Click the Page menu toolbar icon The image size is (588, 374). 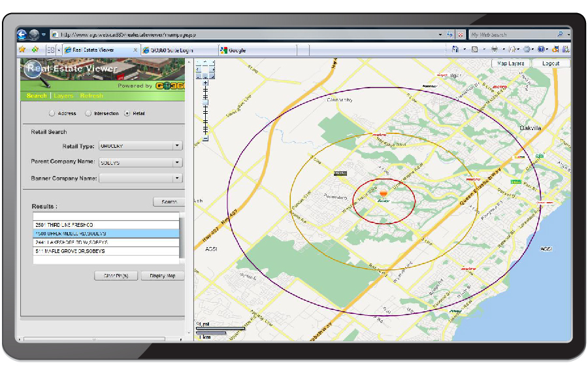pyautogui.click(x=512, y=49)
